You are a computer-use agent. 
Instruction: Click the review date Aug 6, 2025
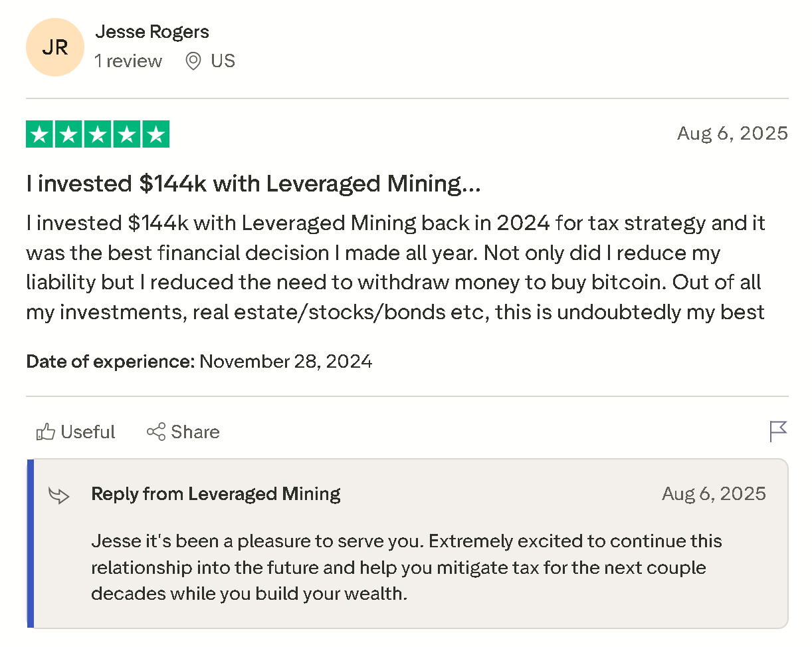coord(732,133)
